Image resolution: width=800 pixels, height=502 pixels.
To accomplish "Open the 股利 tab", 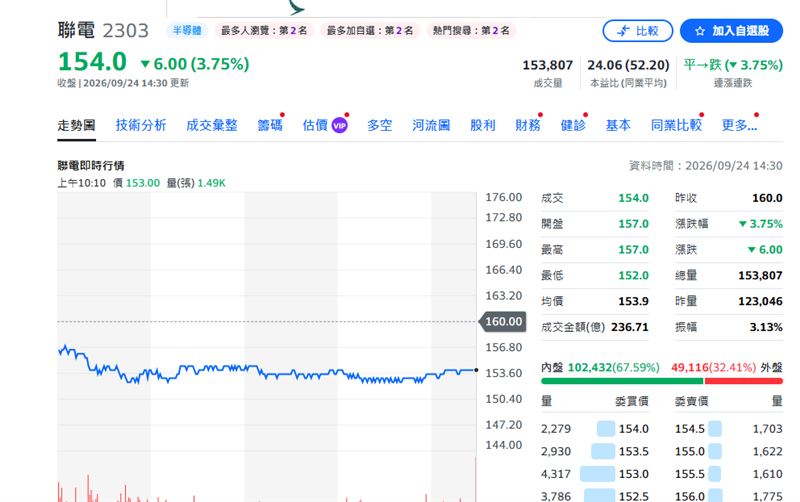I will tap(483, 126).
